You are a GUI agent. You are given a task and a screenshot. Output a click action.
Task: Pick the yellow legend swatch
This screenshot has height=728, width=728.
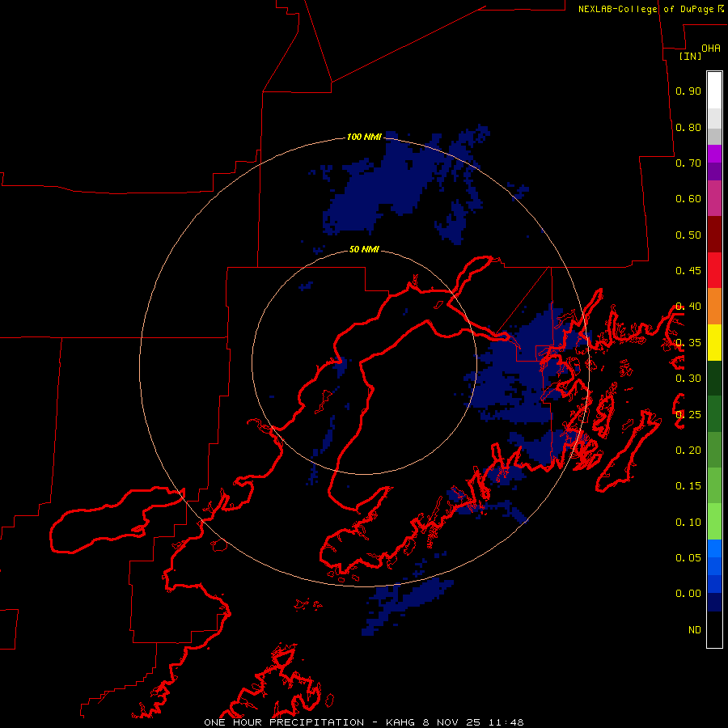point(714,342)
